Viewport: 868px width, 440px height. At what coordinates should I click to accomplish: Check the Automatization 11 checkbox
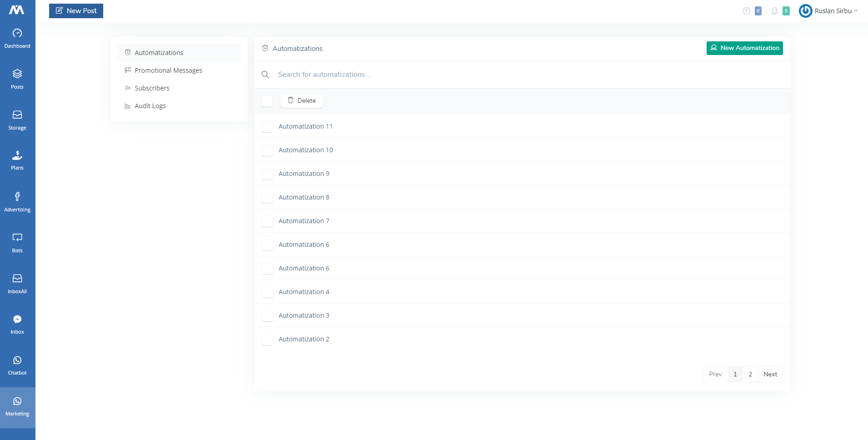point(267,126)
